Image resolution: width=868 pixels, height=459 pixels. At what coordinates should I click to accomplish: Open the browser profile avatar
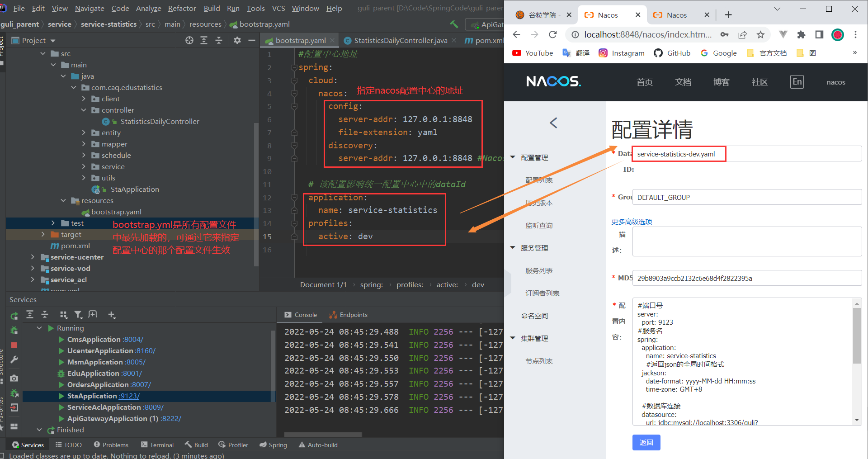coord(838,34)
